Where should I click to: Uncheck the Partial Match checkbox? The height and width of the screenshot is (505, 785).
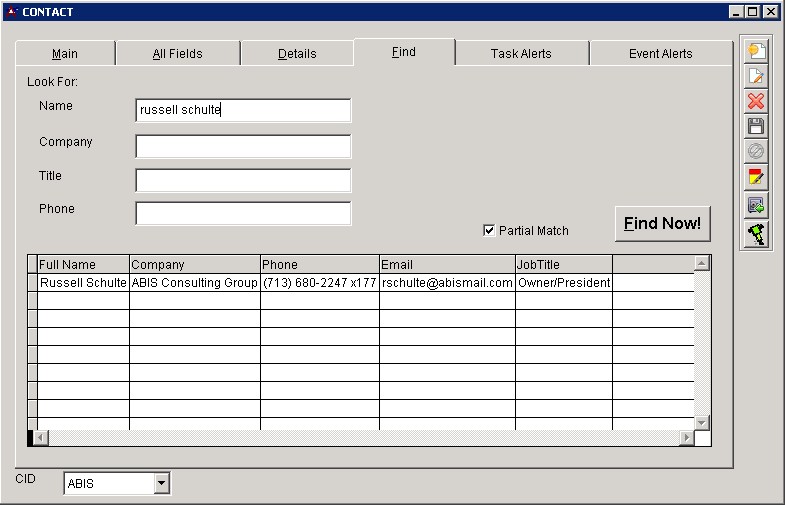click(489, 231)
